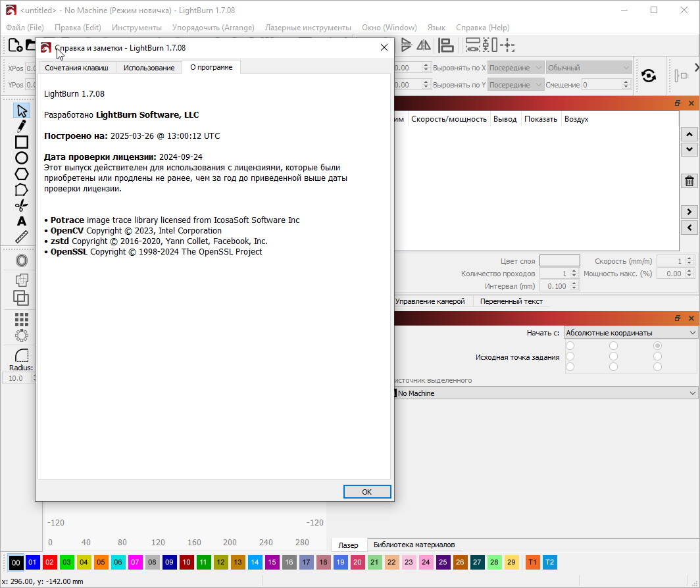Select the Rectangle drawing tool
The image size is (700, 588).
(22, 142)
